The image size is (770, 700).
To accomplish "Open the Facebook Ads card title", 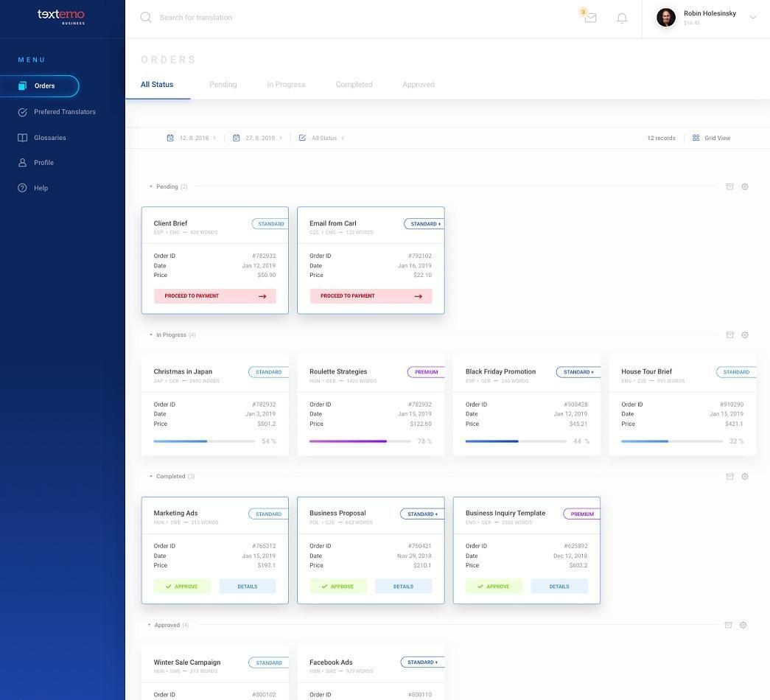I will coord(331,662).
